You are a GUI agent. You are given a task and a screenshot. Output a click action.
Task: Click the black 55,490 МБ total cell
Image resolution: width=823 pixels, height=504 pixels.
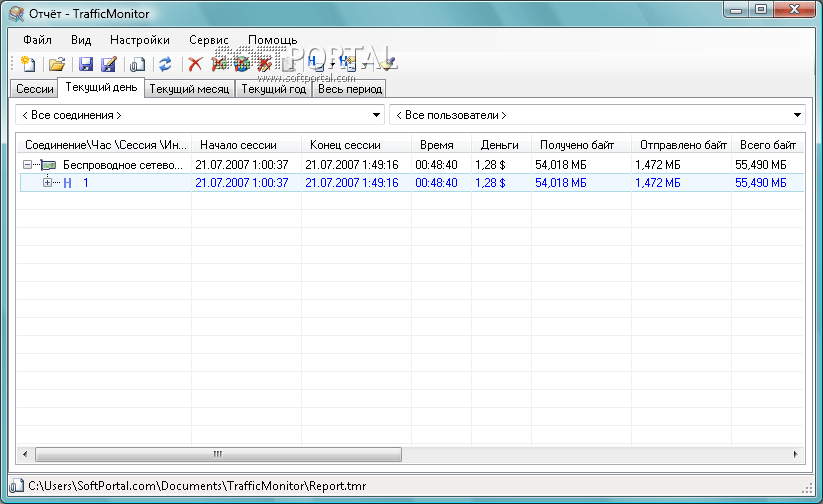pyautogui.click(x=761, y=165)
